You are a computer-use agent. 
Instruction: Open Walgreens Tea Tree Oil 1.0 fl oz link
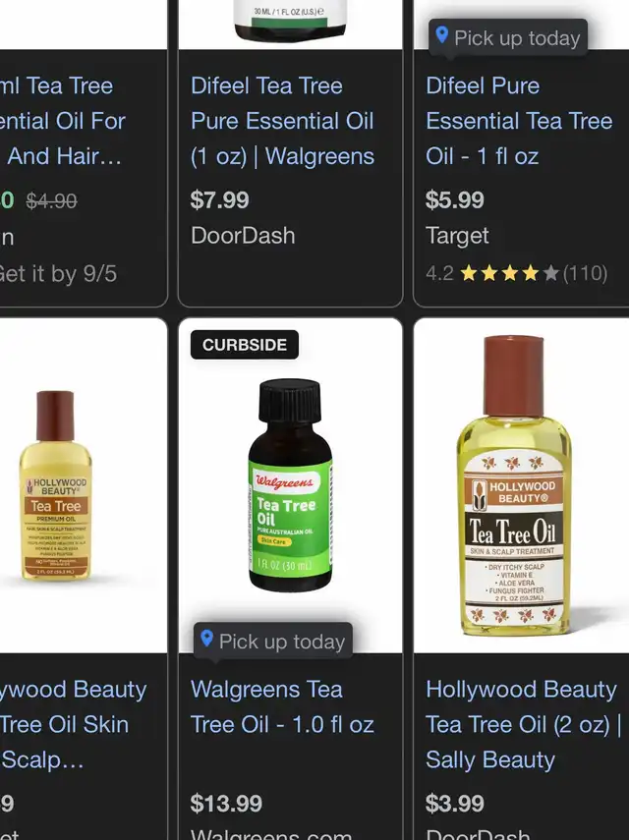pos(282,706)
